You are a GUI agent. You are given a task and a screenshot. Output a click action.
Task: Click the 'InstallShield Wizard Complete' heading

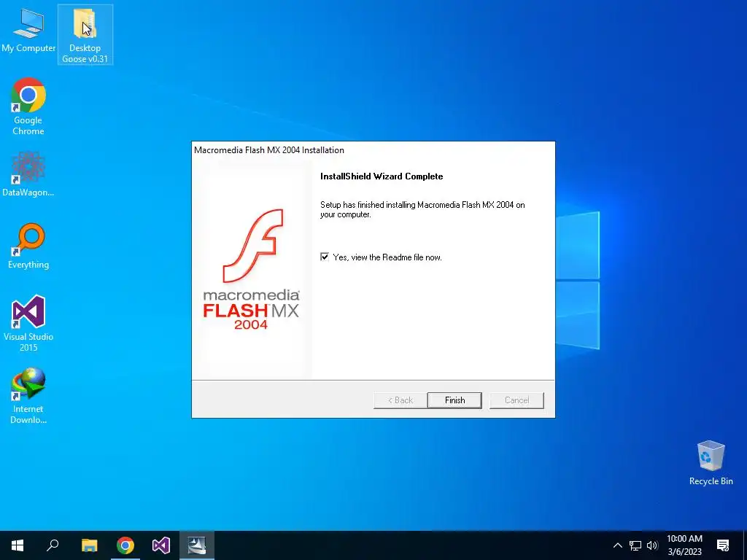point(382,176)
